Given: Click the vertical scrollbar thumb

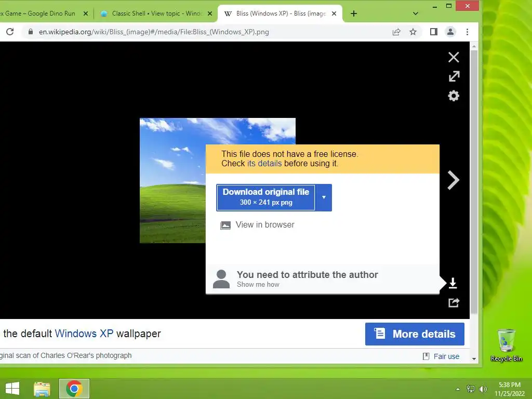Looking at the screenshot, I should [x=474, y=181].
